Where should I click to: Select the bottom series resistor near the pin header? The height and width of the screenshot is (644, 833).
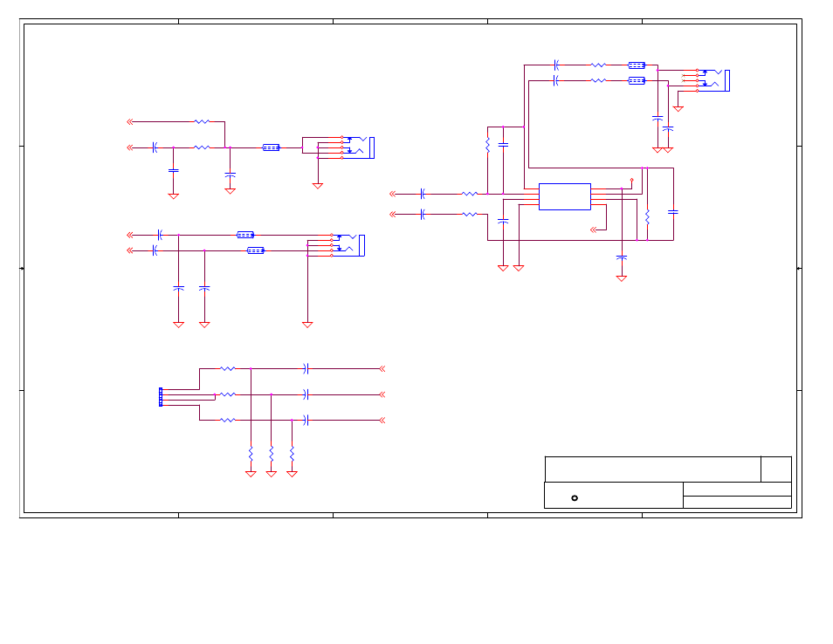click(x=227, y=420)
